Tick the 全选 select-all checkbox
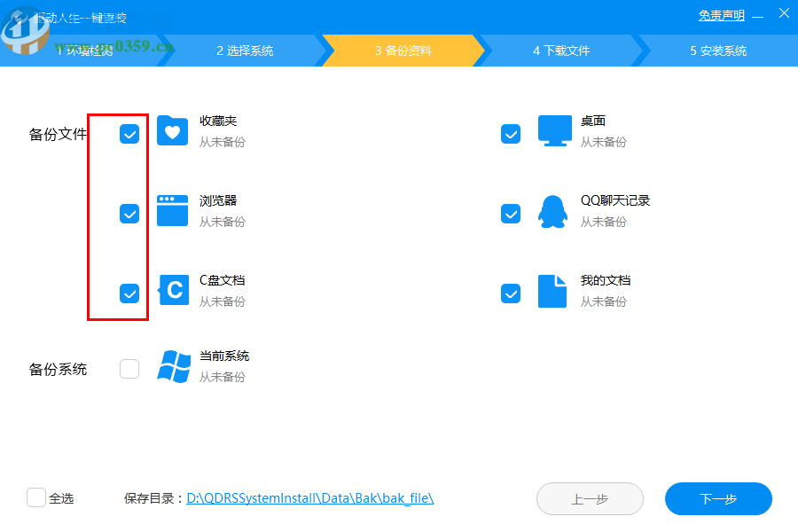 (x=36, y=497)
